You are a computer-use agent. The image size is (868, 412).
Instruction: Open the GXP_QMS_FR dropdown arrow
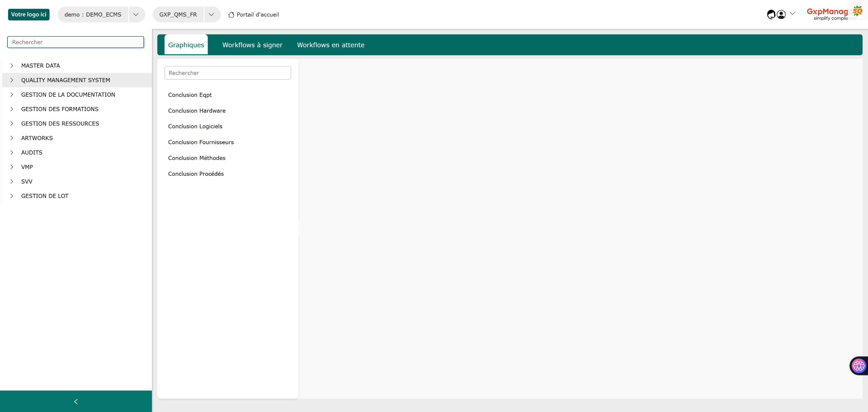211,15
